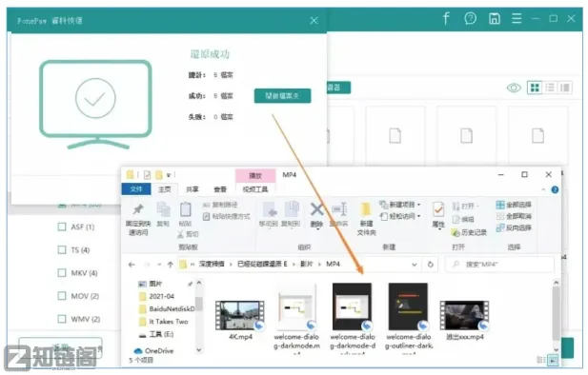Select the 主页 ribbon tab

(165, 189)
